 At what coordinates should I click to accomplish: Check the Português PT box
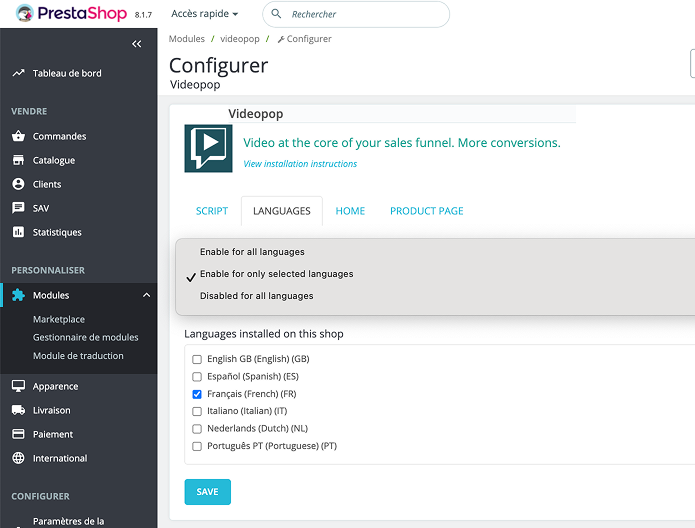[x=197, y=446]
